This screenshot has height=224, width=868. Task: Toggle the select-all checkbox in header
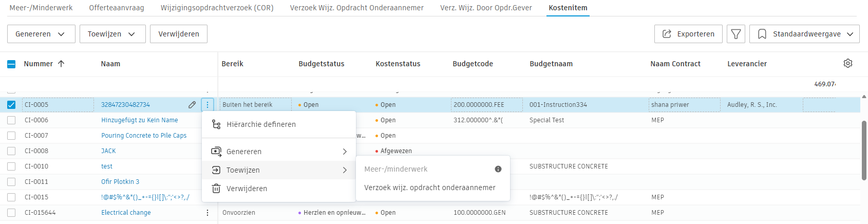pos(11,64)
